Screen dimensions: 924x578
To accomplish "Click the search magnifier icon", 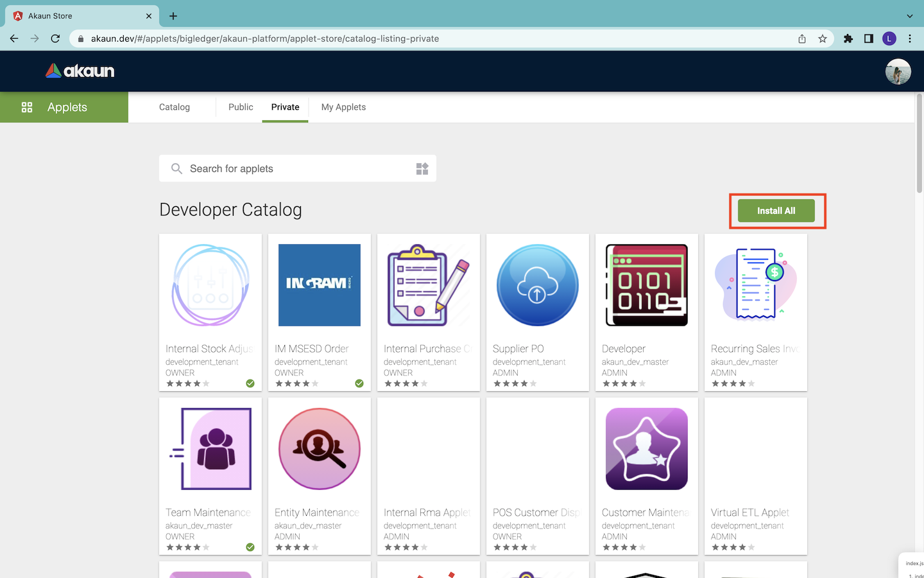I will coord(176,169).
